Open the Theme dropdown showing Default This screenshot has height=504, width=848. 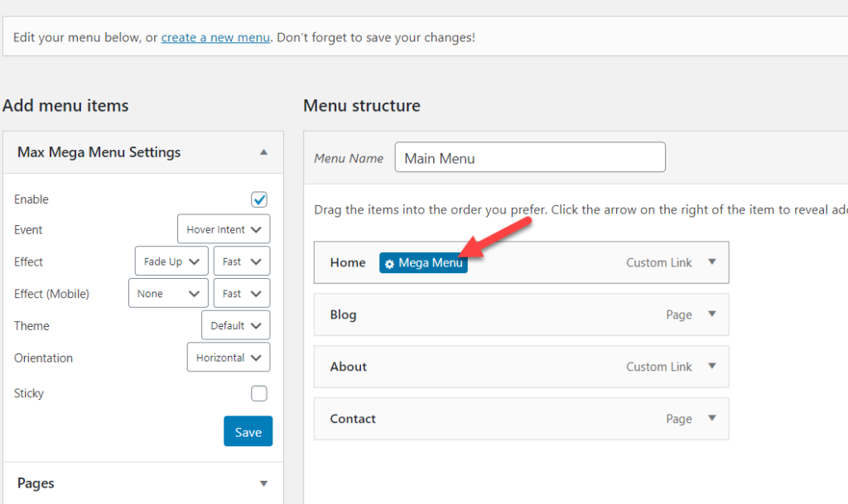[x=235, y=325]
